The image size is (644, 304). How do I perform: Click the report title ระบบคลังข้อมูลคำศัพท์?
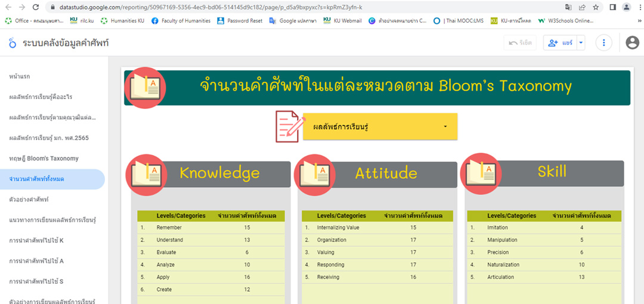point(66,42)
